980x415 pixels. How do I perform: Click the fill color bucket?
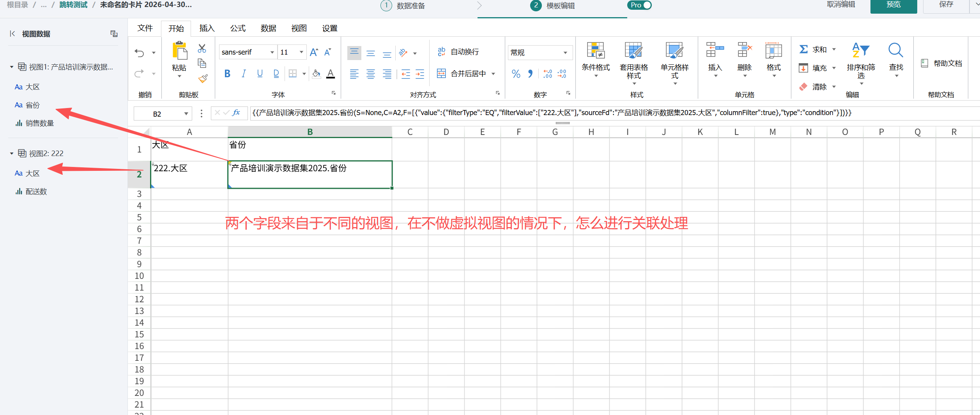[x=317, y=74]
